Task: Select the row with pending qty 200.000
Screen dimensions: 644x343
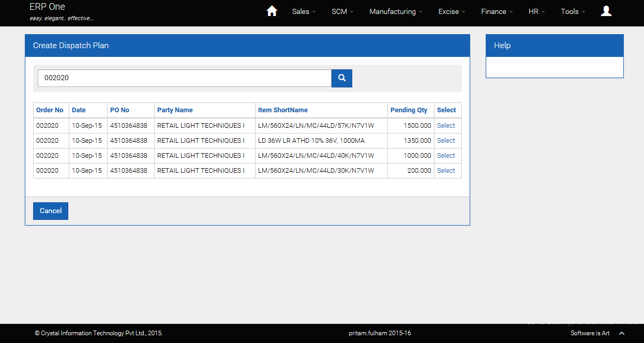Action: click(446, 171)
